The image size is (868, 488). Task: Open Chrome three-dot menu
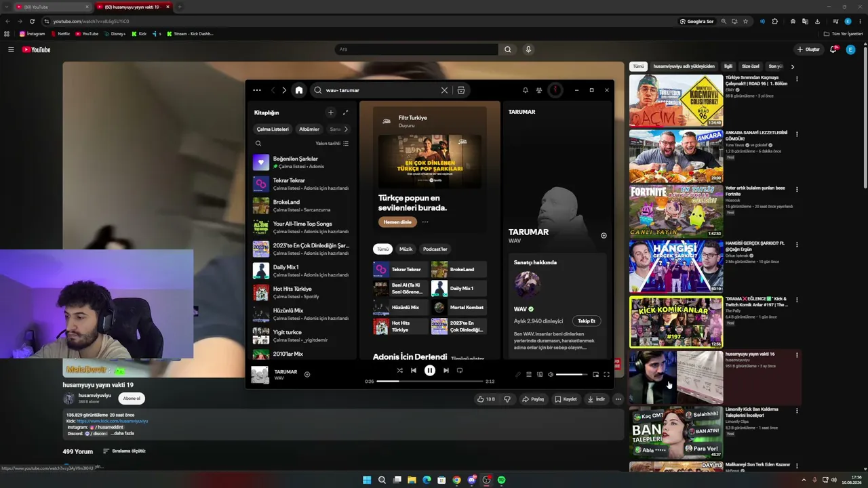pyautogui.click(x=860, y=22)
